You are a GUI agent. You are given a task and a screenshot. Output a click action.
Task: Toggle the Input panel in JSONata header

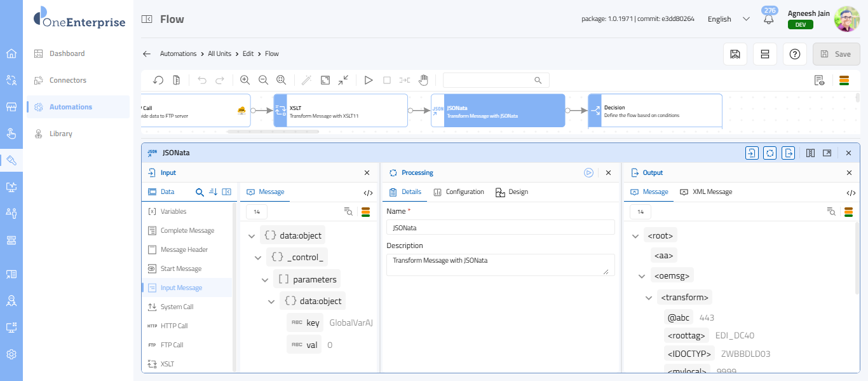pyautogui.click(x=752, y=153)
